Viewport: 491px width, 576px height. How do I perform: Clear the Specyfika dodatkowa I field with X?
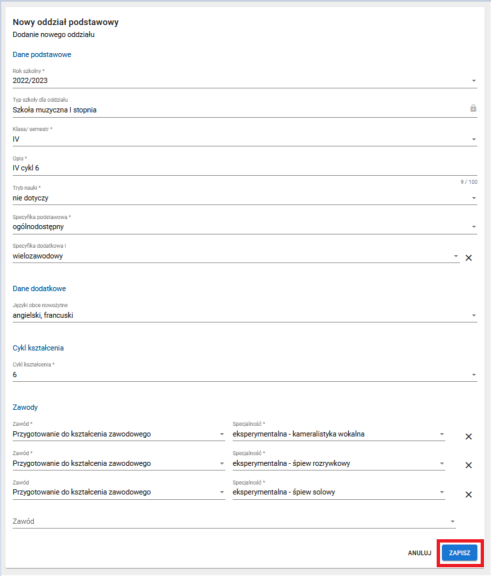pyautogui.click(x=469, y=258)
